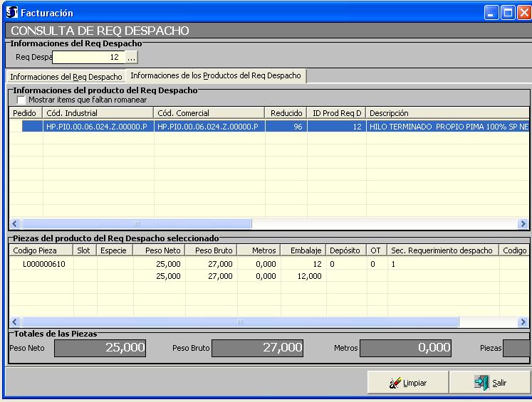Click the Peso Neto column header
The width and height of the screenshot is (532, 402).
pyautogui.click(x=162, y=250)
